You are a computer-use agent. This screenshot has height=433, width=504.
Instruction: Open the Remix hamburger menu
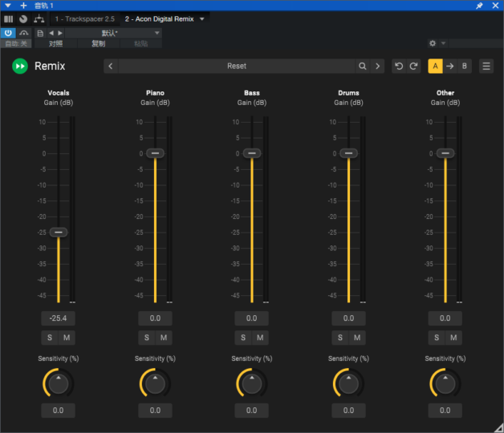click(x=486, y=67)
